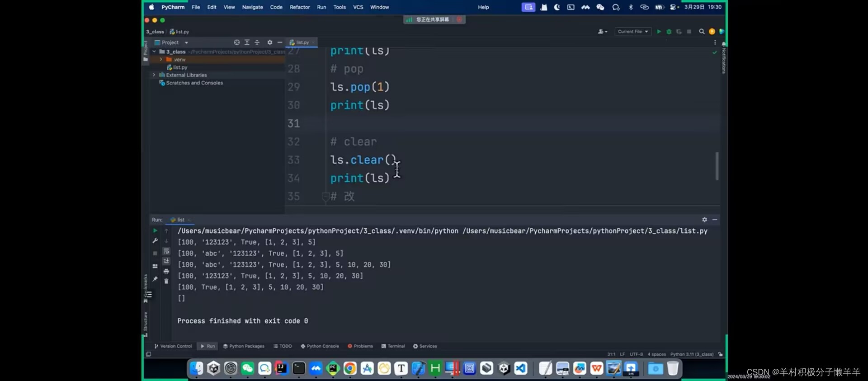
Task: Click Restore Layout icon in Run panel
Action: (x=155, y=266)
